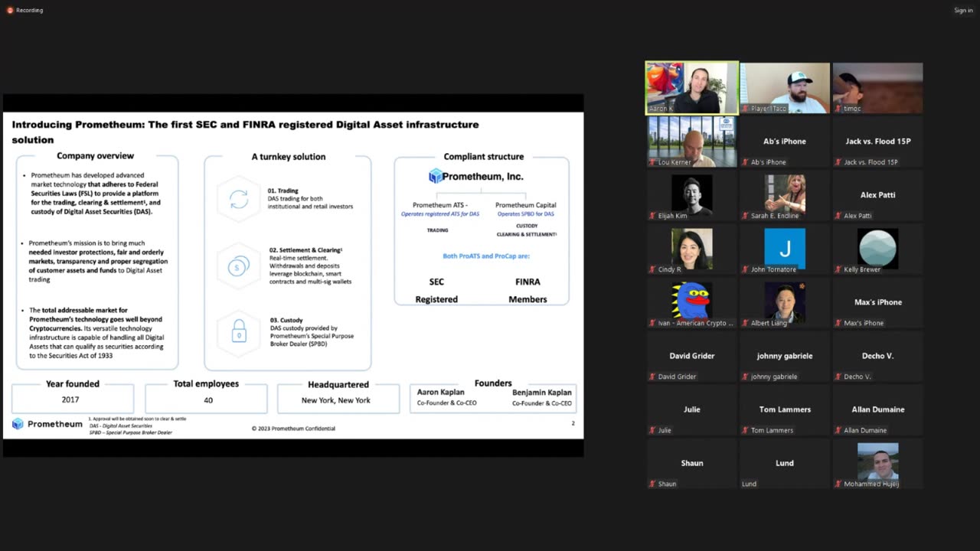The height and width of the screenshot is (551, 980).
Task: Select Lou Kerner's video tile
Action: [692, 142]
